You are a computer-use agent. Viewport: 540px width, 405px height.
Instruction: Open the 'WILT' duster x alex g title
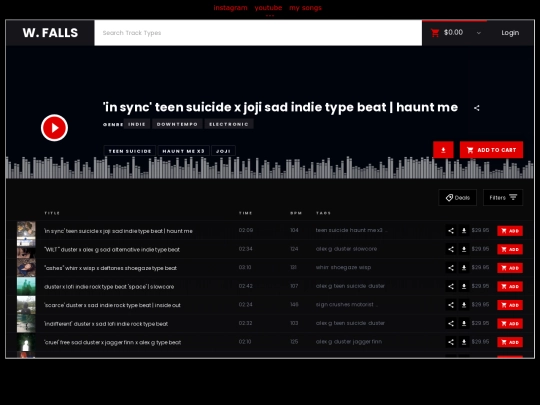click(112, 249)
